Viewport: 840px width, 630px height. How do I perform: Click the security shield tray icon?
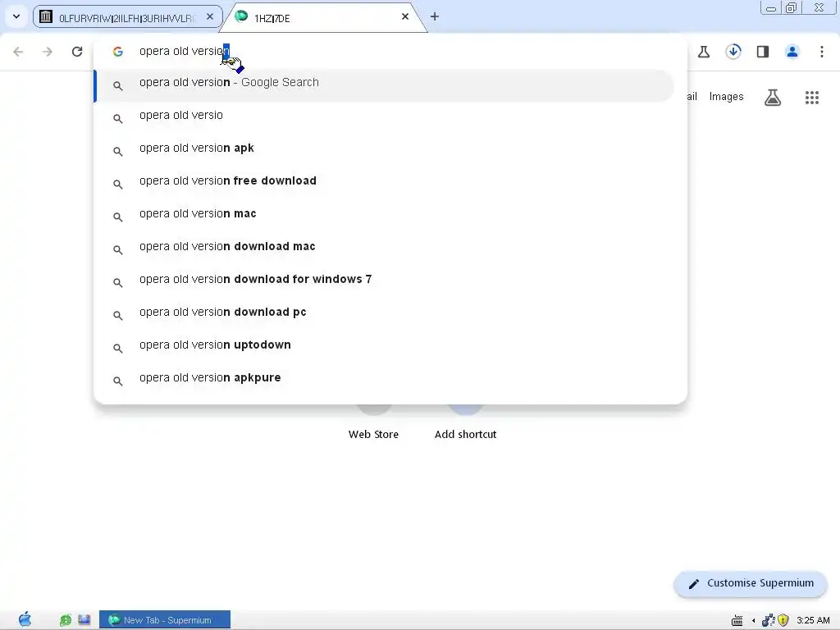783,620
